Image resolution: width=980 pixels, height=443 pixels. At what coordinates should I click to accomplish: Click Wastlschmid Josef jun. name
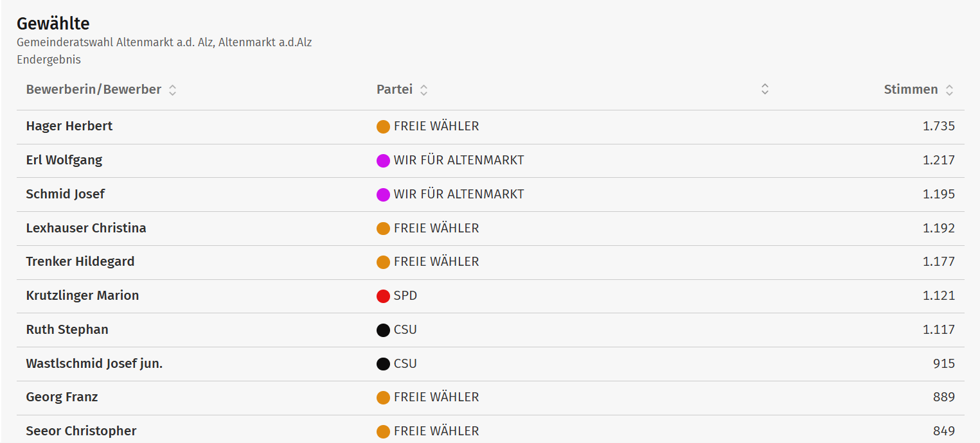click(94, 363)
